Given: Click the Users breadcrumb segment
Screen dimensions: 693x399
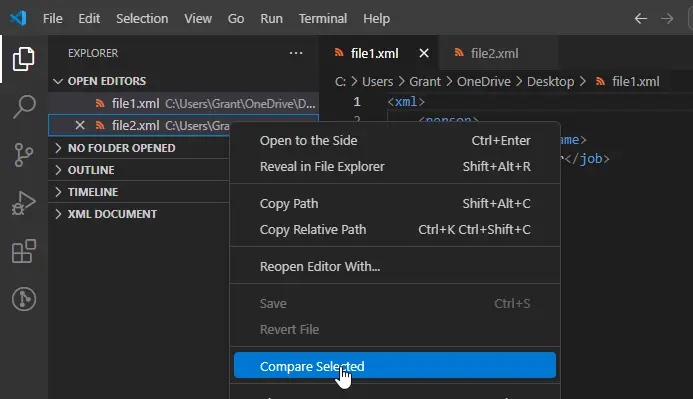Looking at the screenshot, I should click(377, 82).
